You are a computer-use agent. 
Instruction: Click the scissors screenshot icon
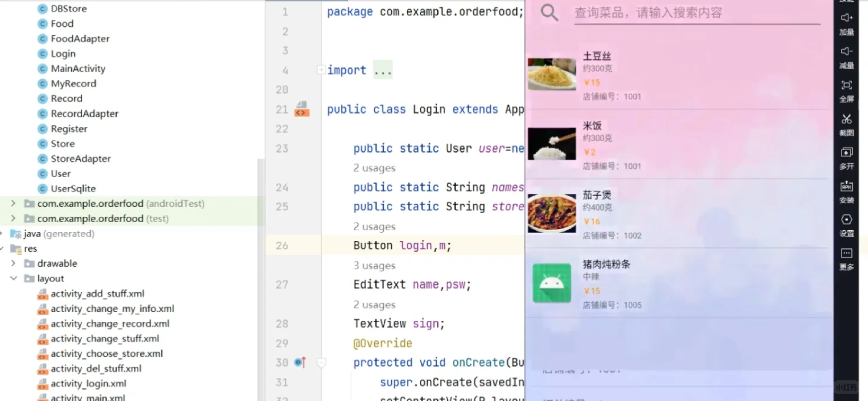(846, 119)
